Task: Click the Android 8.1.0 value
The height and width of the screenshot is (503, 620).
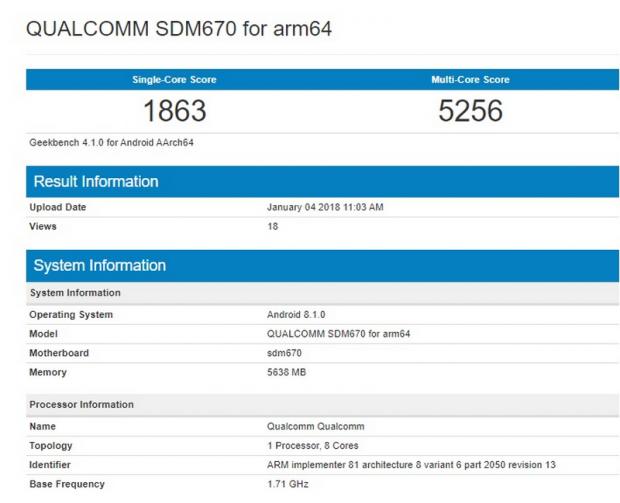Action: click(296, 314)
